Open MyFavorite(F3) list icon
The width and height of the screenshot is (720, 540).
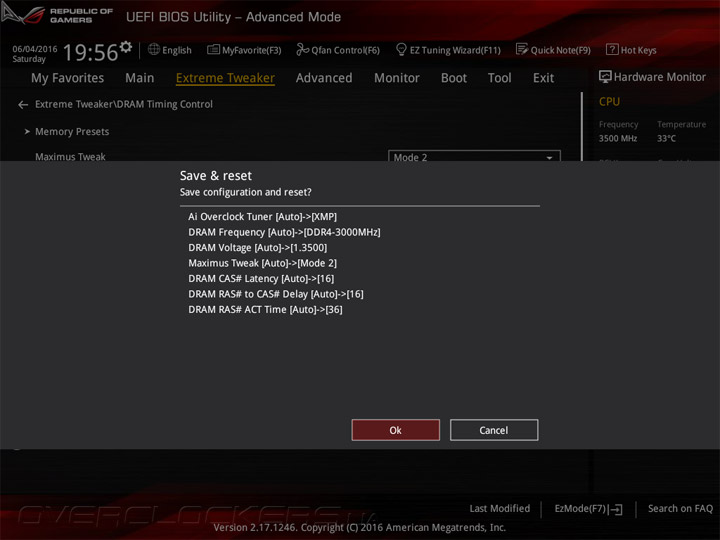click(213, 50)
